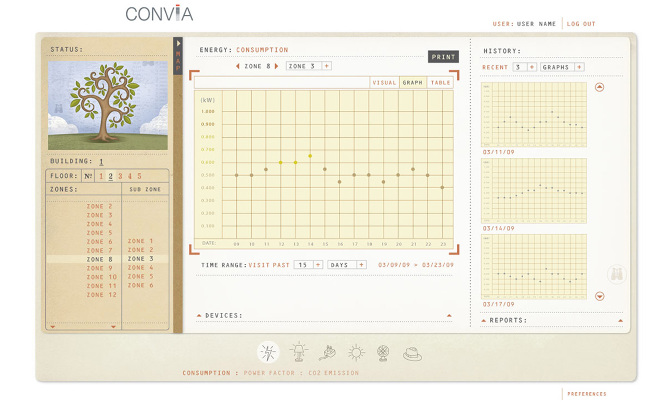Viewport: 670px width, 414px height.
Task: Go to previous zone with left arrow
Action: pos(238,66)
